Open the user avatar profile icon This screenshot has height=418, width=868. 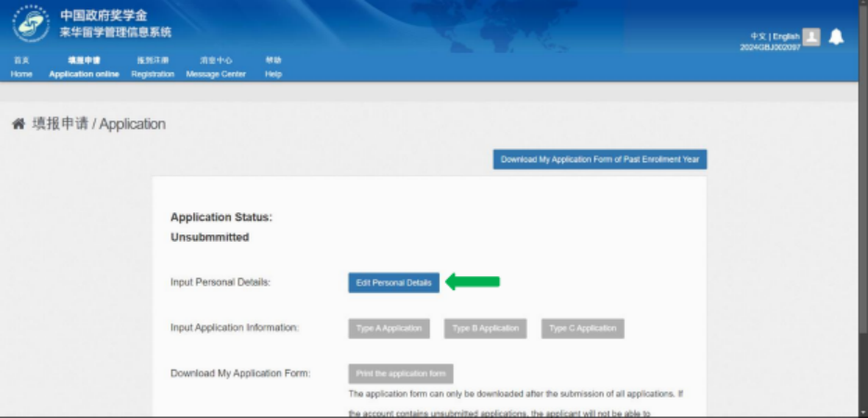pyautogui.click(x=811, y=36)
